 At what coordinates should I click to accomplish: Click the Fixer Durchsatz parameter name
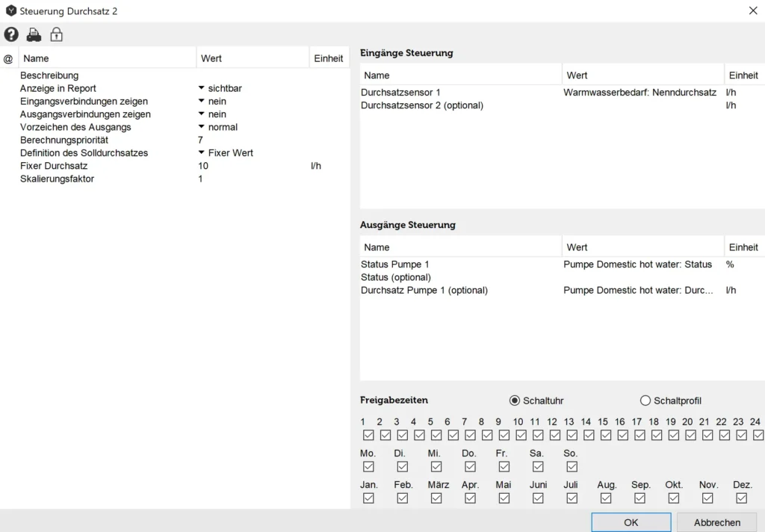point(54,166)
